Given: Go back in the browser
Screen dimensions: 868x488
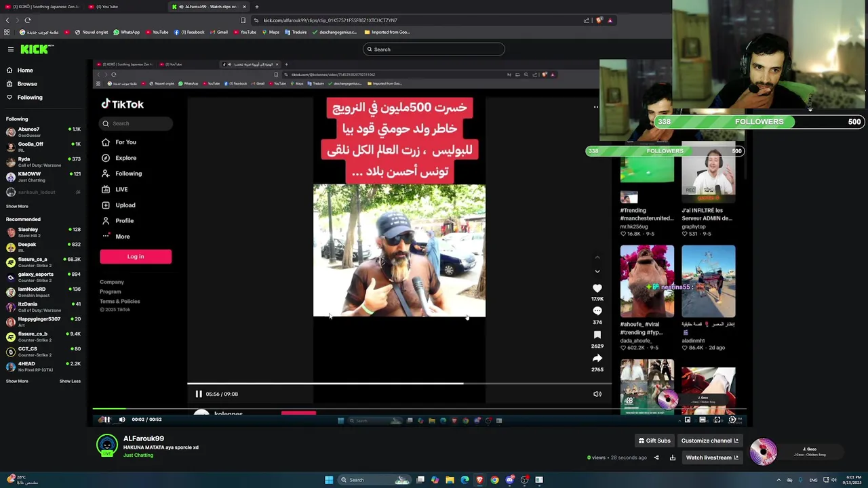Looking at the screenshot, I should pos(7,20).
